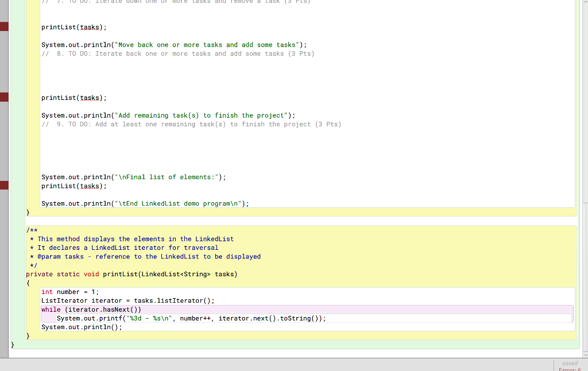Click the println line '\nFinal list of elements:'
The image size is (588, 371).
(134, 177)
